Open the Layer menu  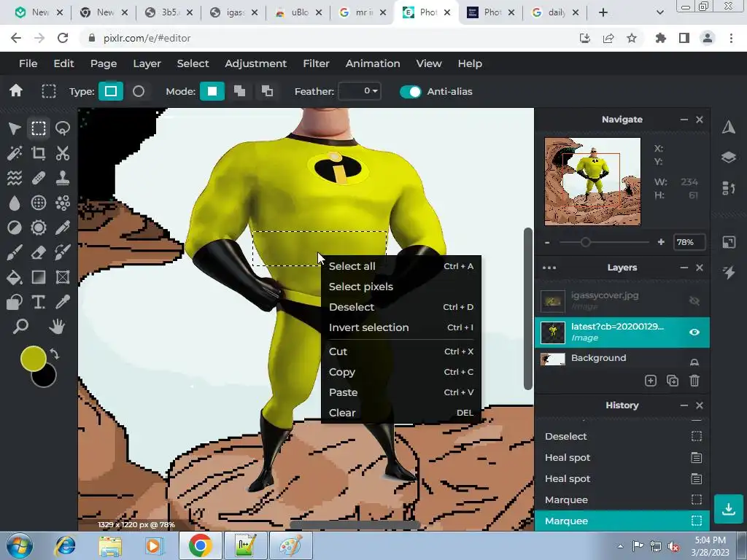tap(147, 63)
